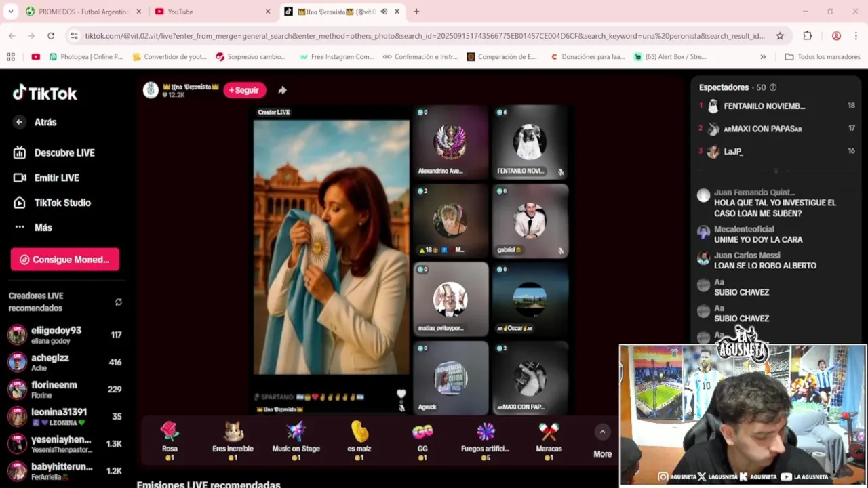Click the TikTok logo
868x488 pixels.
point(45,93)
